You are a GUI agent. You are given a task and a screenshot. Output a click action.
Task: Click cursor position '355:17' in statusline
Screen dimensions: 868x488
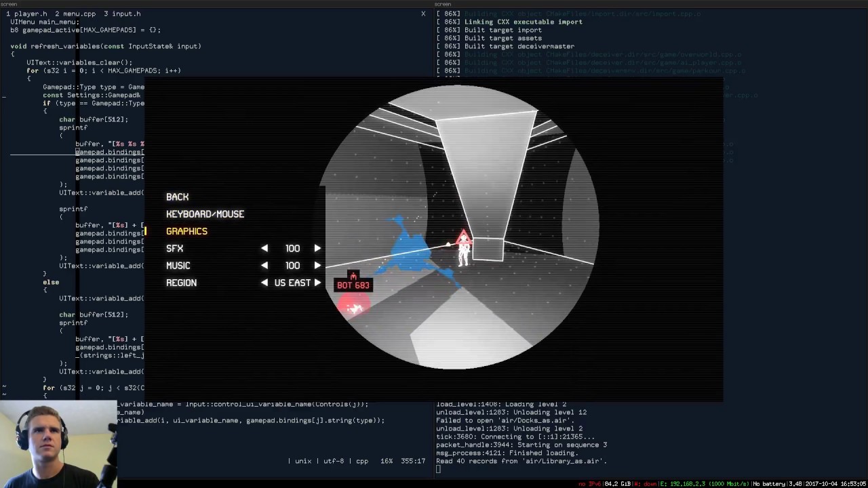pyautogui.click(x=413, y=461)
